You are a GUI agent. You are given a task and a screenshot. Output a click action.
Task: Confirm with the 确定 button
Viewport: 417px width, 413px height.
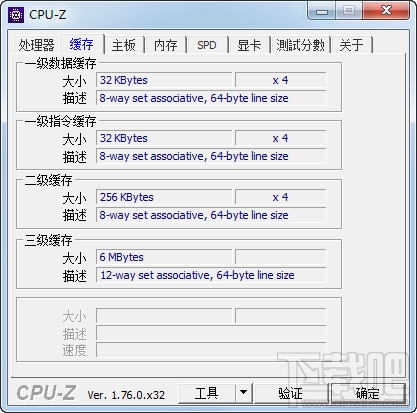[367, 393]
